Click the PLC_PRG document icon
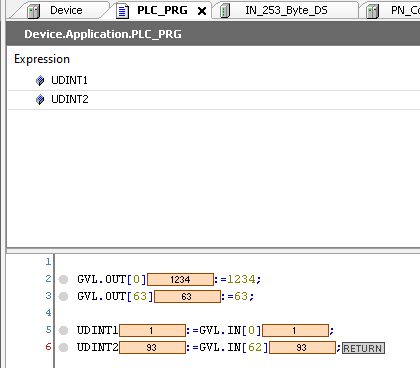 click(x=122, y=11)
